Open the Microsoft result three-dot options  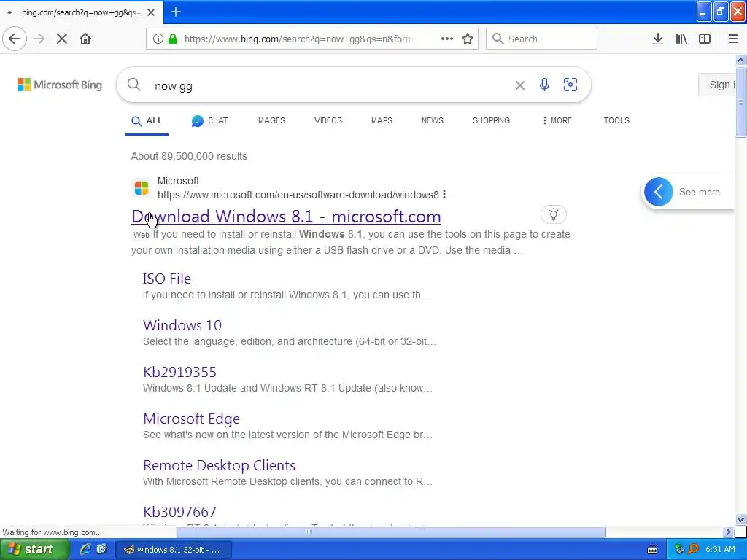(x=444, y=194)
